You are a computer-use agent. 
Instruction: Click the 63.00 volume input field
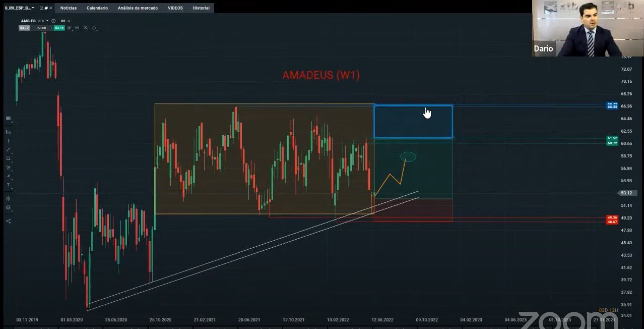click(42, 28)
